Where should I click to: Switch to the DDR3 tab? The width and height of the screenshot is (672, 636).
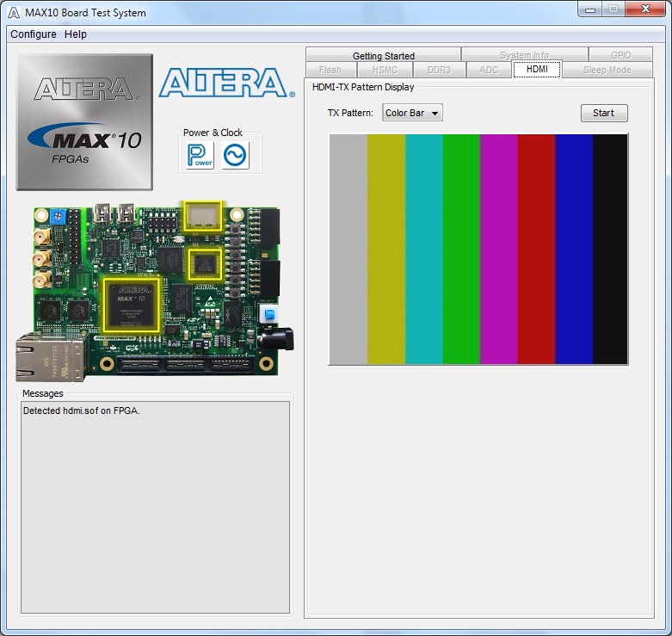point(440,70)
